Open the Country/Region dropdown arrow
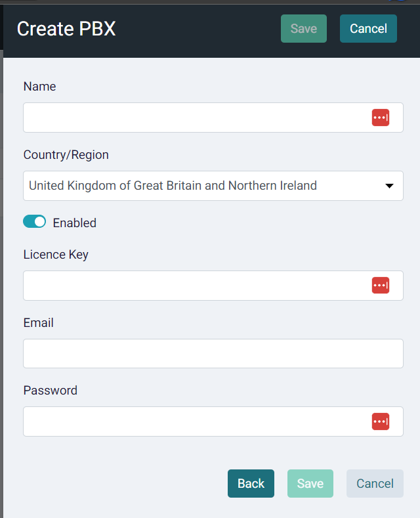Screen dimensions: 420x518 (389, 186)
